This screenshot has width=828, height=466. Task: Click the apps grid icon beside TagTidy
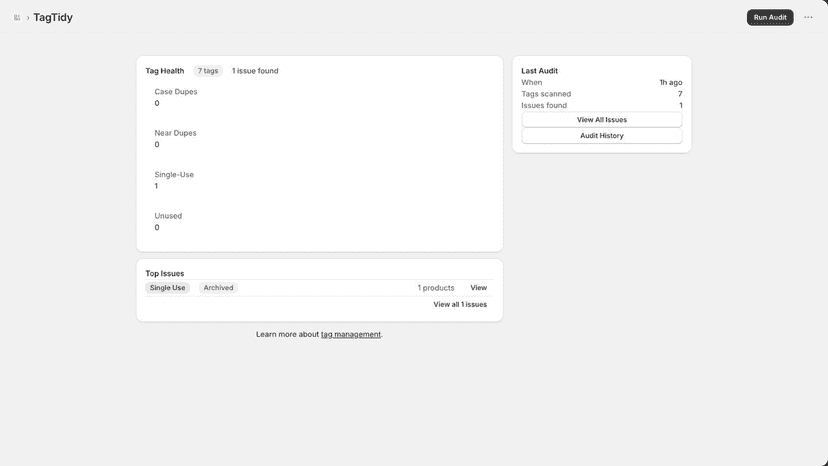17,17
